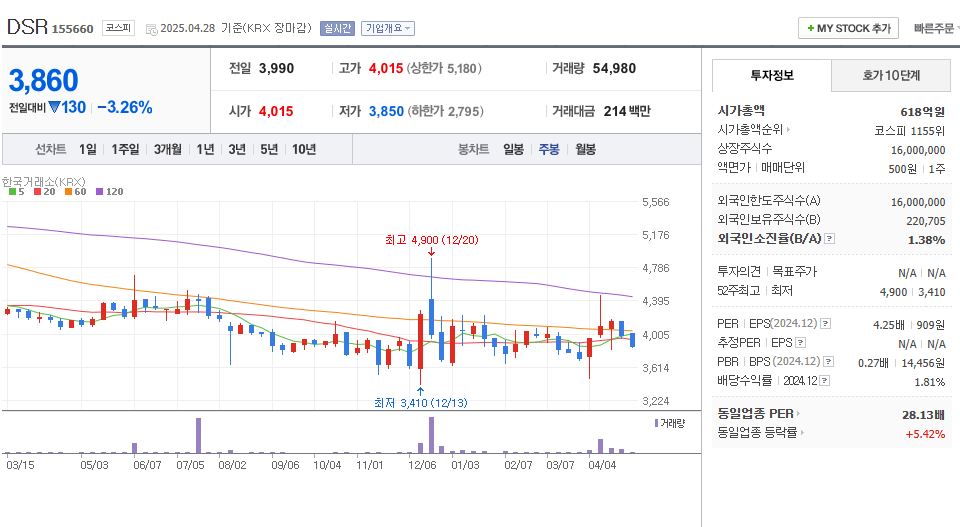Viewport: 960px width, 527px height.
Task: Show the 월봉 monthly candle chart
Action: click(585, 149)
